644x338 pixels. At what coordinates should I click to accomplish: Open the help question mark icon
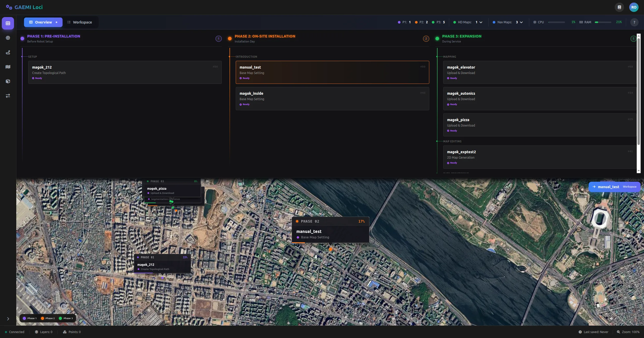coord(634,22)
